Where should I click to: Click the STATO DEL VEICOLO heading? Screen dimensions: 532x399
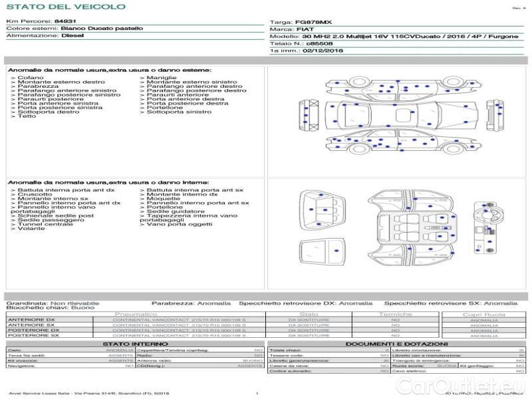tap(66, 7)
